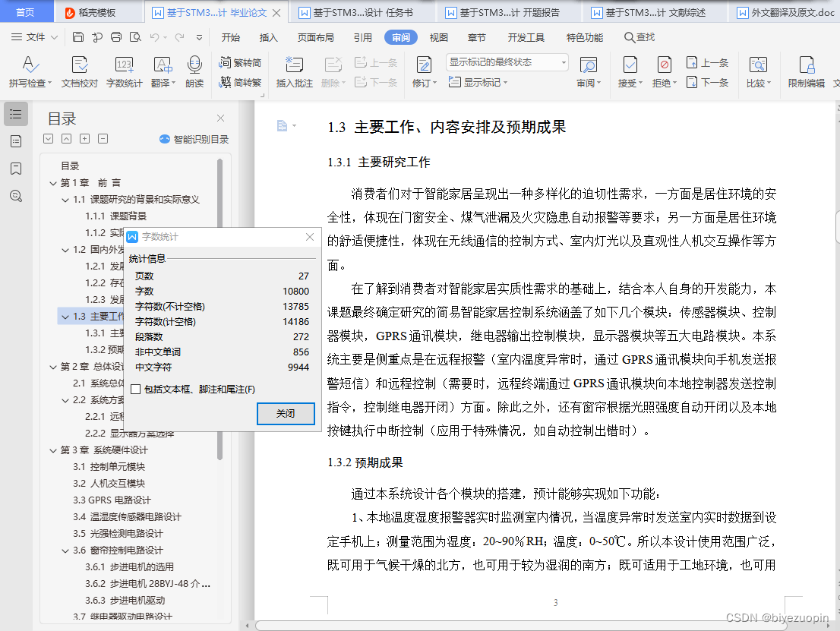Collapse section 2.2 in outline
This screenshot has width=840, height=631.
point(65,400)
